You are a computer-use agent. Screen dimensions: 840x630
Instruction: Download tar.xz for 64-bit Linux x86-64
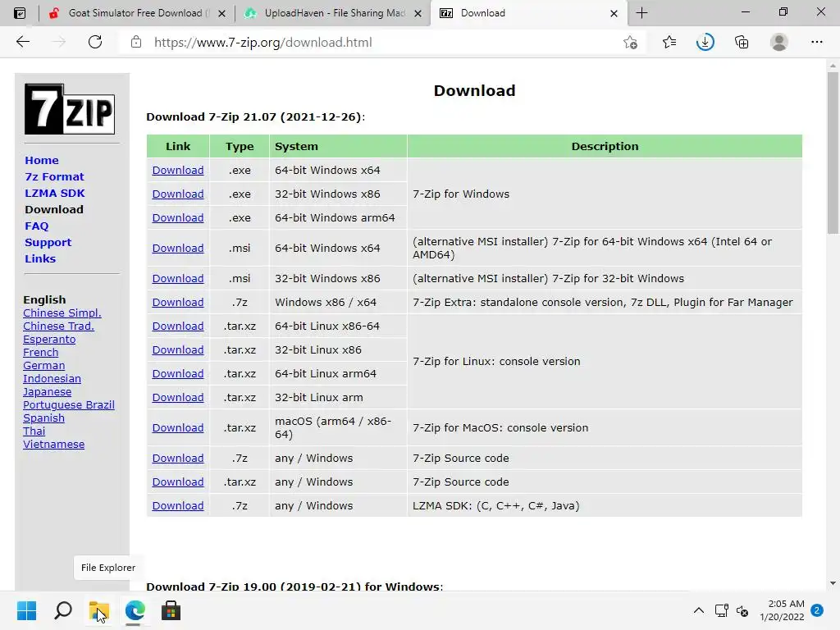[178, 326]
